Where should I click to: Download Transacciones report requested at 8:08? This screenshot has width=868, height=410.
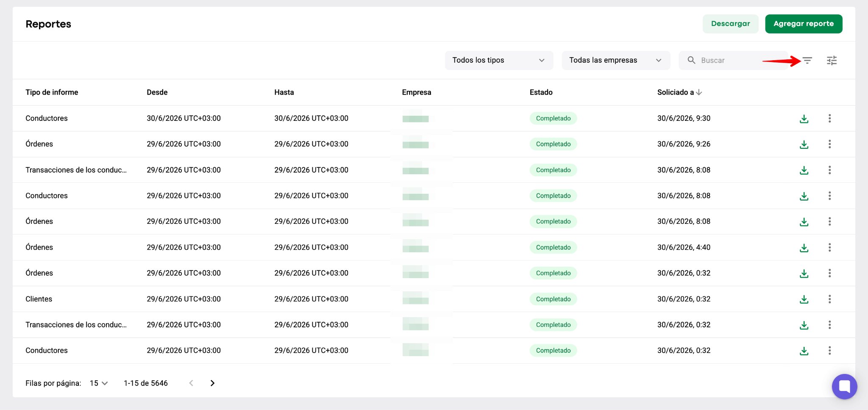[x=804, y=170]
